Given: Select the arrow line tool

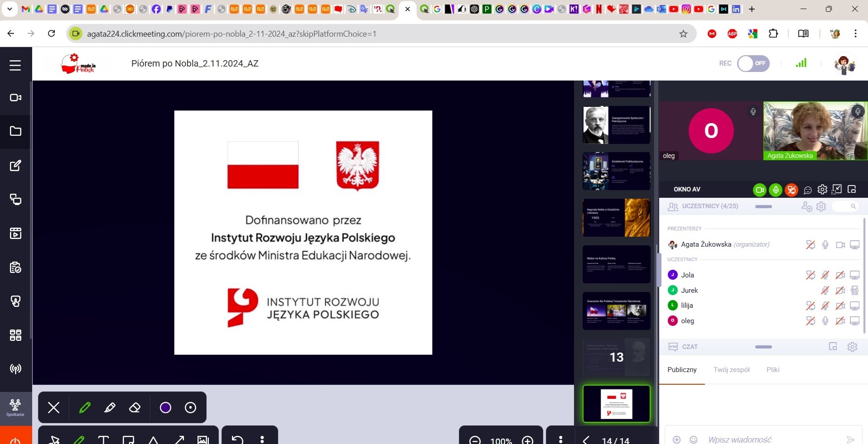Looking at the screenshot, I should [x=179, y=439].
